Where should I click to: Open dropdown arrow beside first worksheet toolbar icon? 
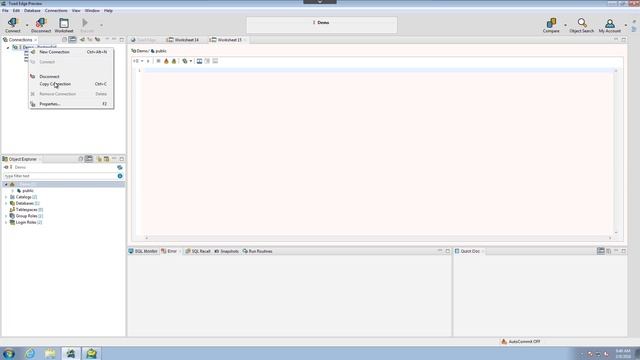(x=142, y=61)
